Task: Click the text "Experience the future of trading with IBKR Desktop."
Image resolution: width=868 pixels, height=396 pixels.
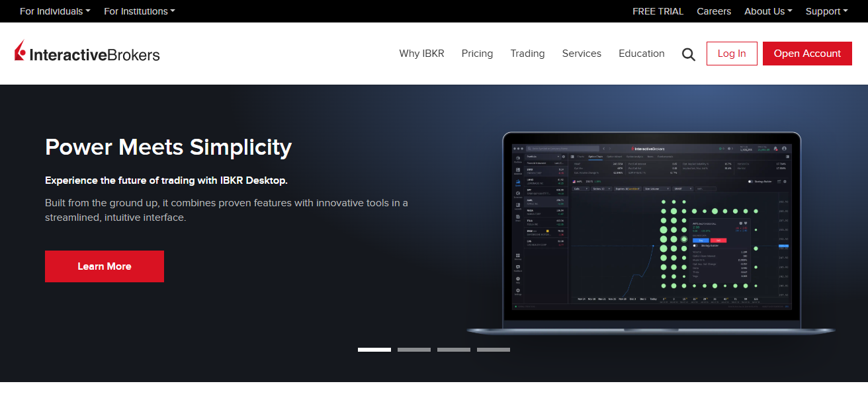Action: [166, 180]
